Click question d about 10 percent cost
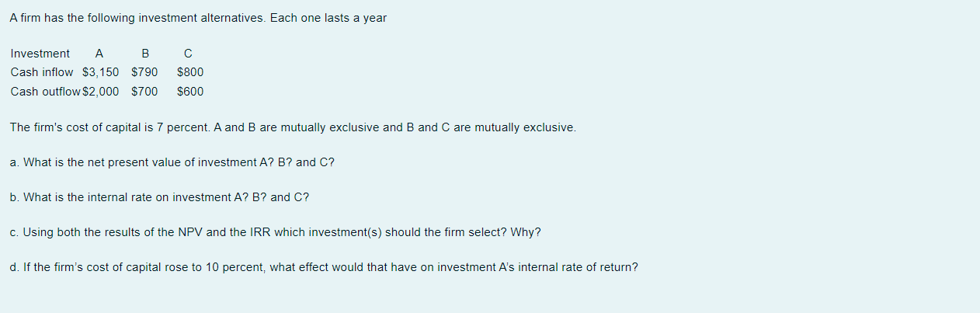Viewport: 980px width, 313px height. point(324,267)
